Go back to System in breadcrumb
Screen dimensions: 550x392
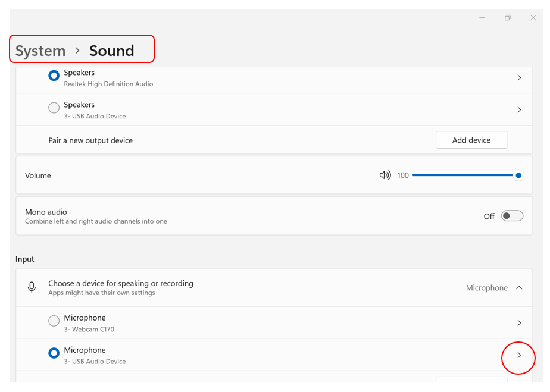point(40,51)
